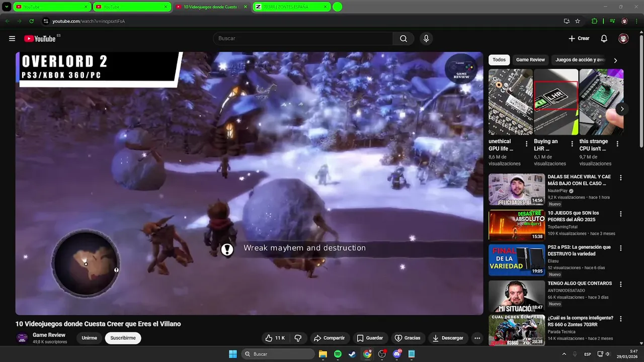Image resolution: width=644 pixels, height=362 pixels.
Task: Open the YouTube guide hamburger menu
Action: (x=12, y=39)
